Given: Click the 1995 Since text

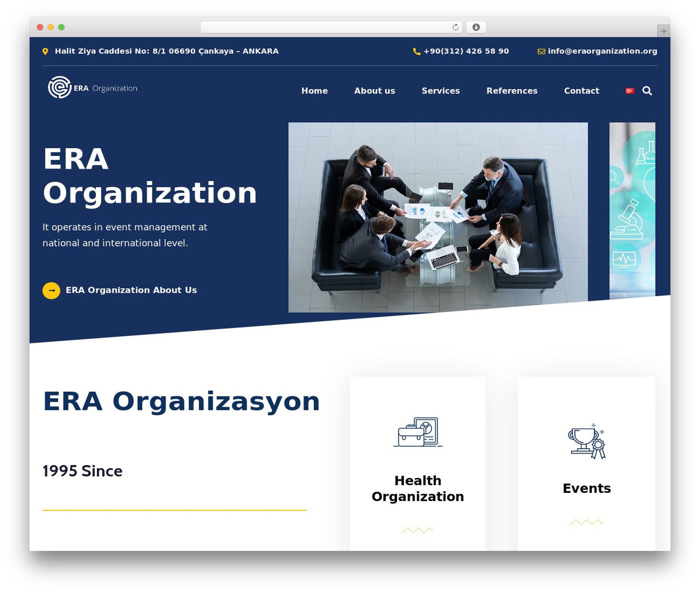Looking at the screenshot, I should pyautogui.click(x=83, y=471).
